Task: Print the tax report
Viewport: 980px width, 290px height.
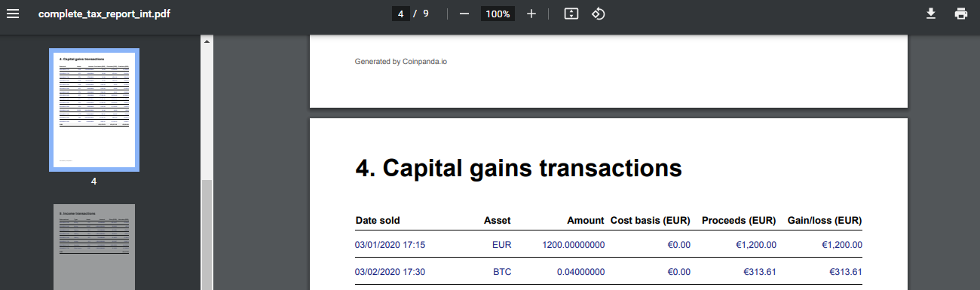Action: 961,14
